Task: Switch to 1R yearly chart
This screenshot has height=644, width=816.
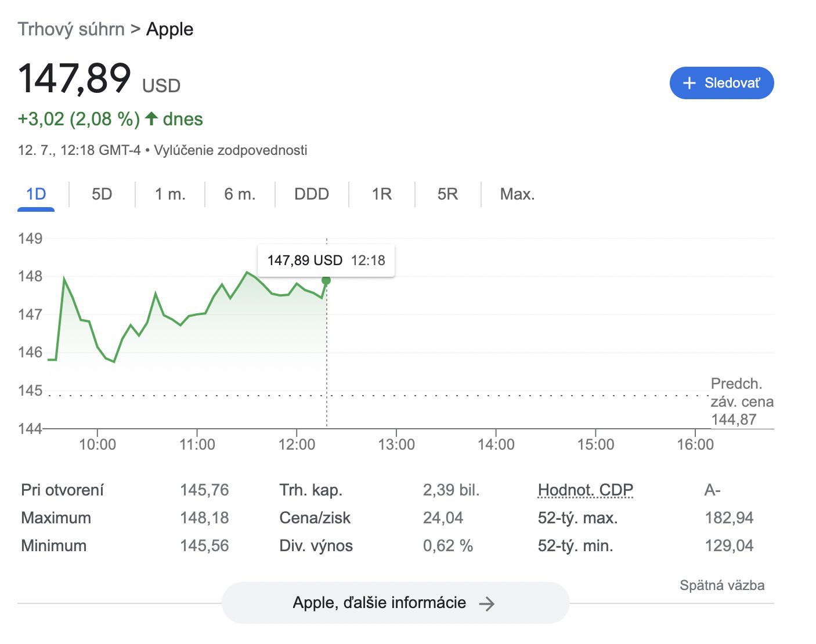Action: coord(381,194)
